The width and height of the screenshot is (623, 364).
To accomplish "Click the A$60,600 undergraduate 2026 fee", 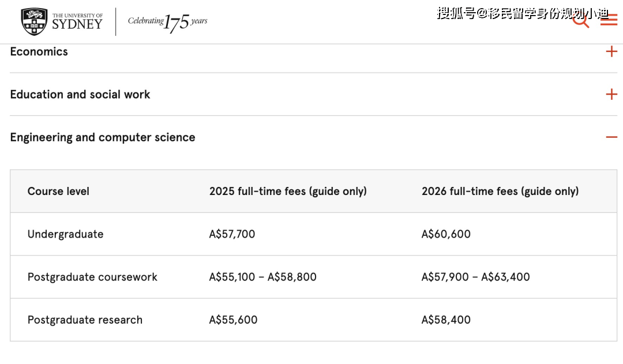I will coord(446,234).
